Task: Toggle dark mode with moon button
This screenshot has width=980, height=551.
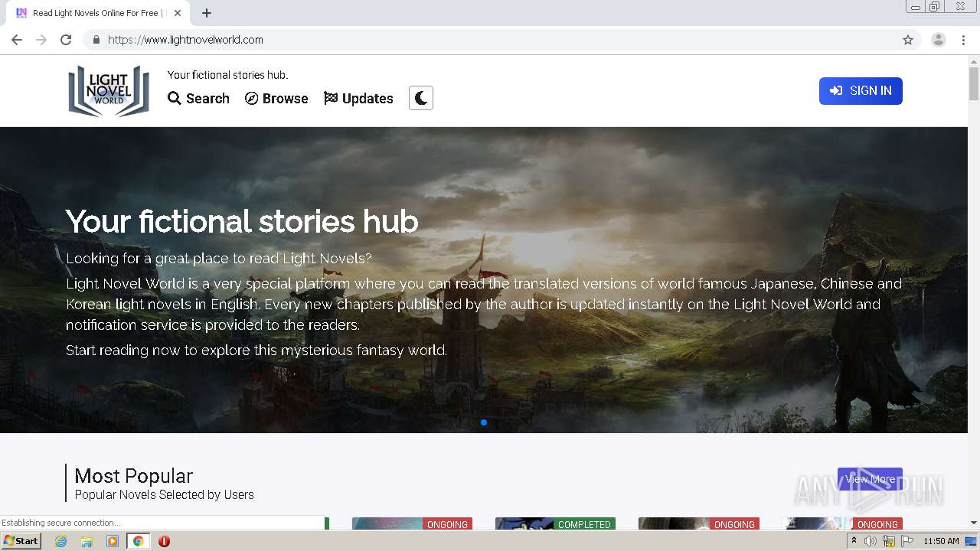Action: click(421, 98)
